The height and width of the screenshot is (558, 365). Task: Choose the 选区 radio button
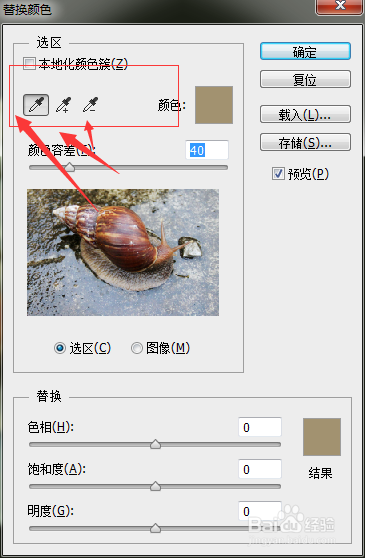coord(60,348)
